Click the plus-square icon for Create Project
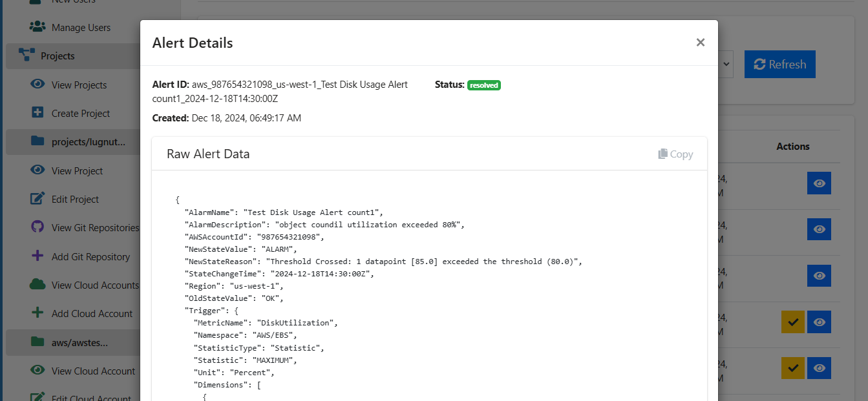Viewport: 868px width, 401px height. [x=37, y=113]
